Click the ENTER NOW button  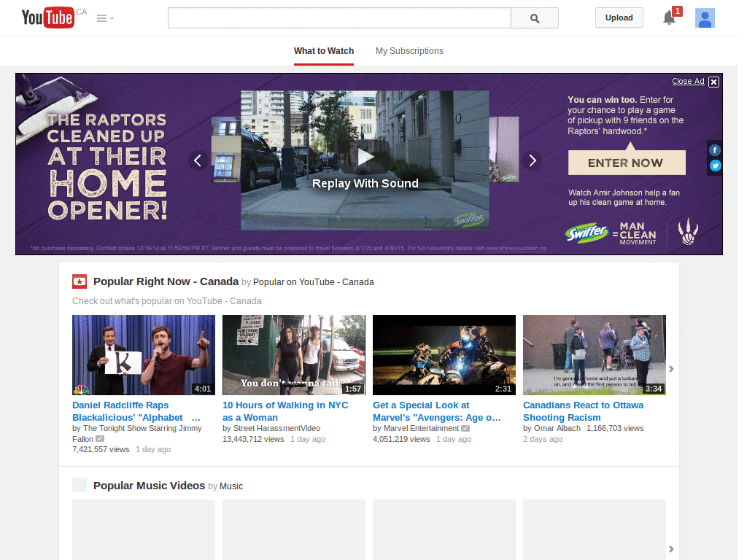coord(627,163)
